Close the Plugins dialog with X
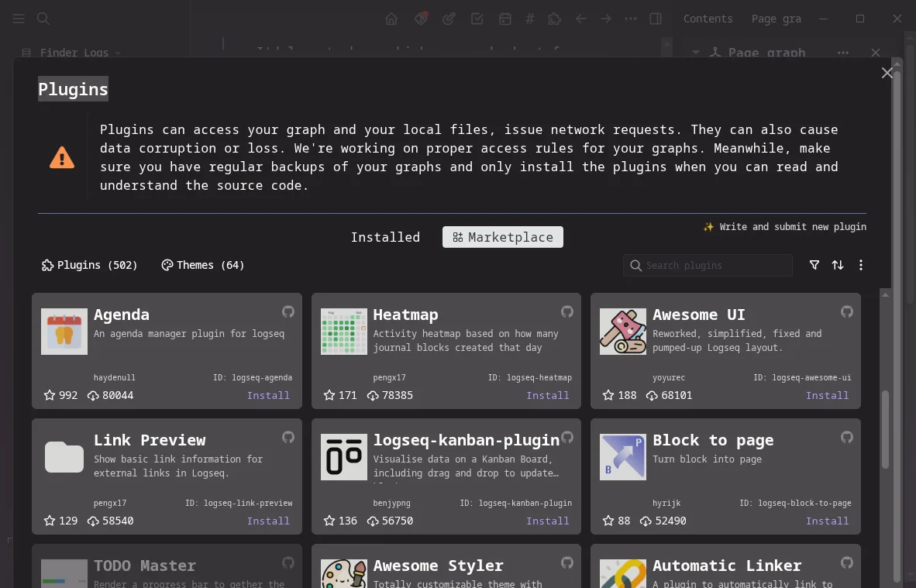The image size is (916, 588). 887,72
